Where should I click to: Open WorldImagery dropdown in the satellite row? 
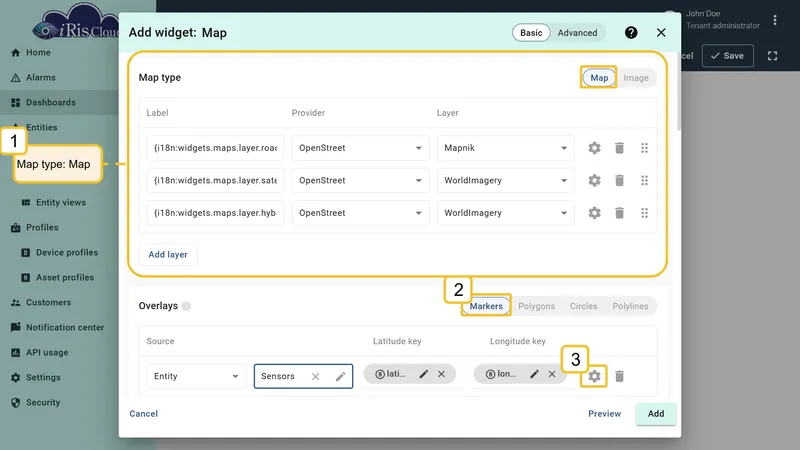[506, 181]
